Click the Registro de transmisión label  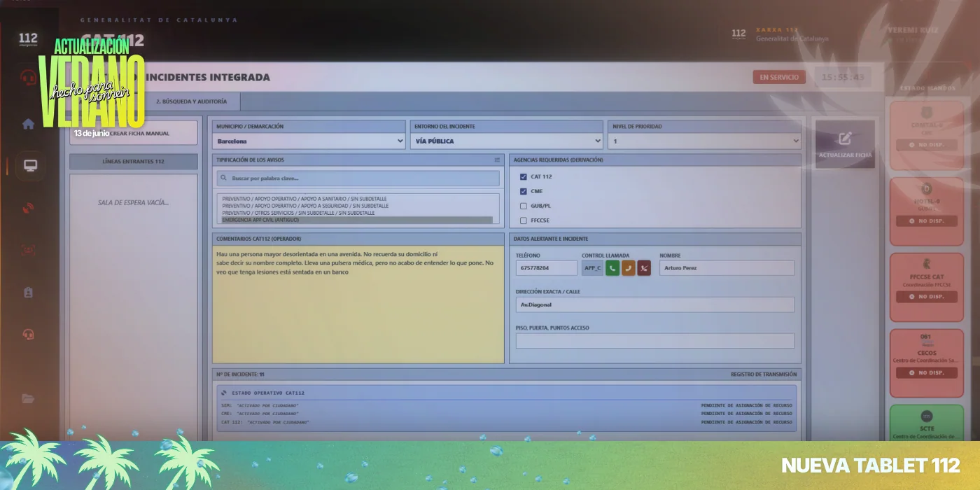764,374
